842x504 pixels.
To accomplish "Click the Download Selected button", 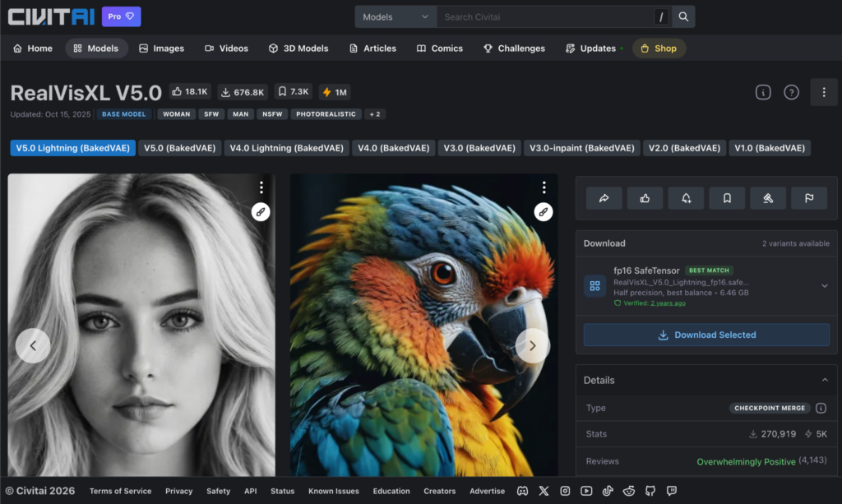I will click(706, 335).
